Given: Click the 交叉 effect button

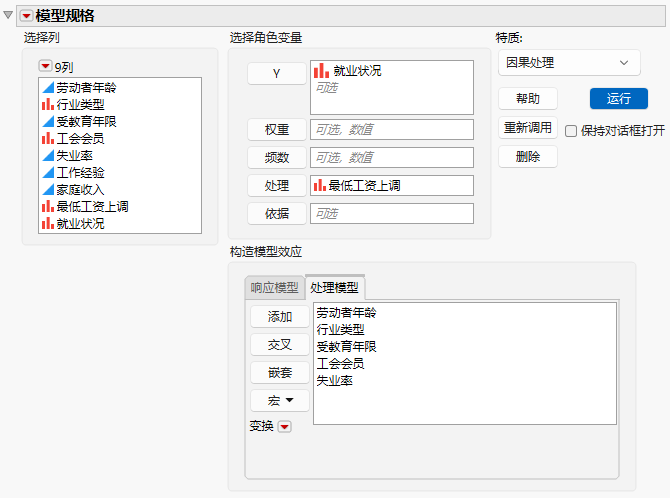Looking at the screenshot, I should point(280,345).
